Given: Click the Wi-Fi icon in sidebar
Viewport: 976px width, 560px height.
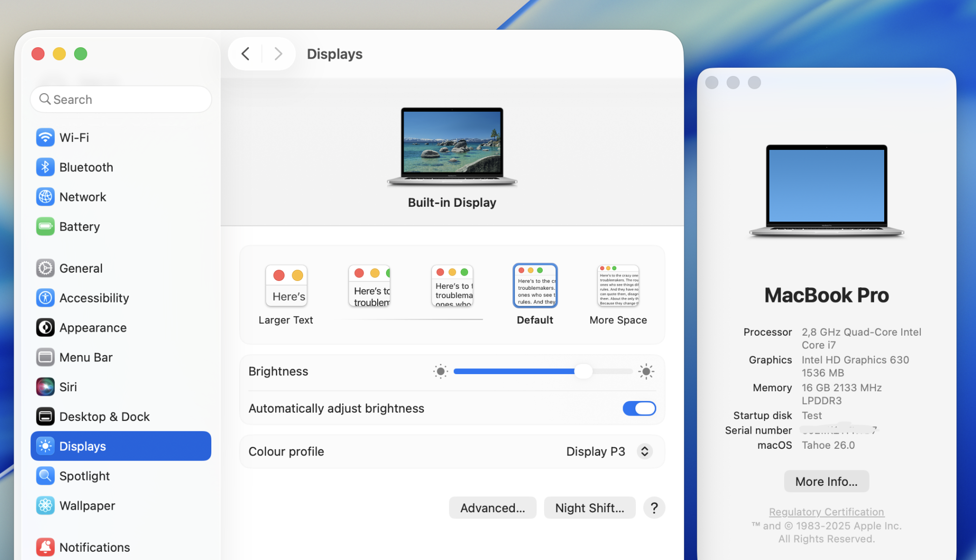Looking at the screenshot, I should (45, 138).
